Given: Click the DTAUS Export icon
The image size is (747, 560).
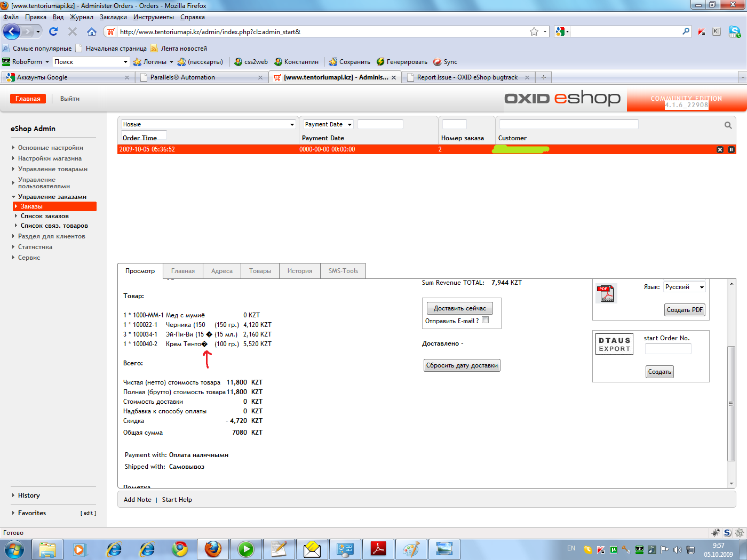Looking at the screenshot, I should click(x=614, y=345).
